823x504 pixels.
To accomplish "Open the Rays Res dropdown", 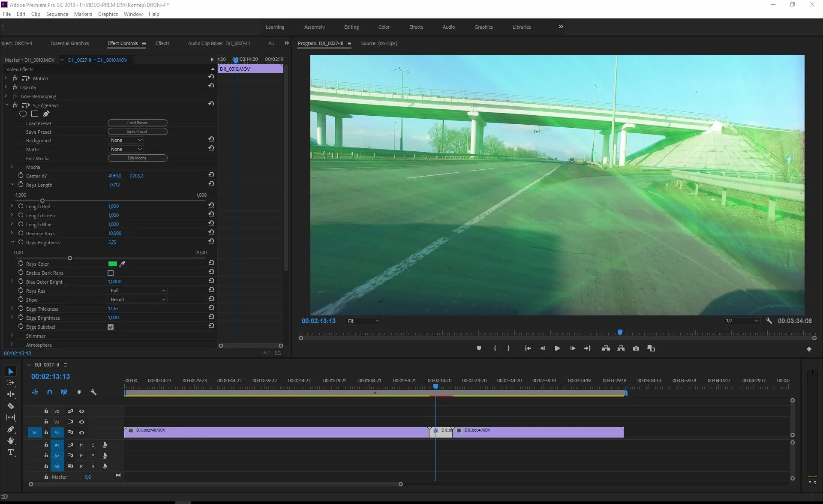I will (x=137, y=291).
